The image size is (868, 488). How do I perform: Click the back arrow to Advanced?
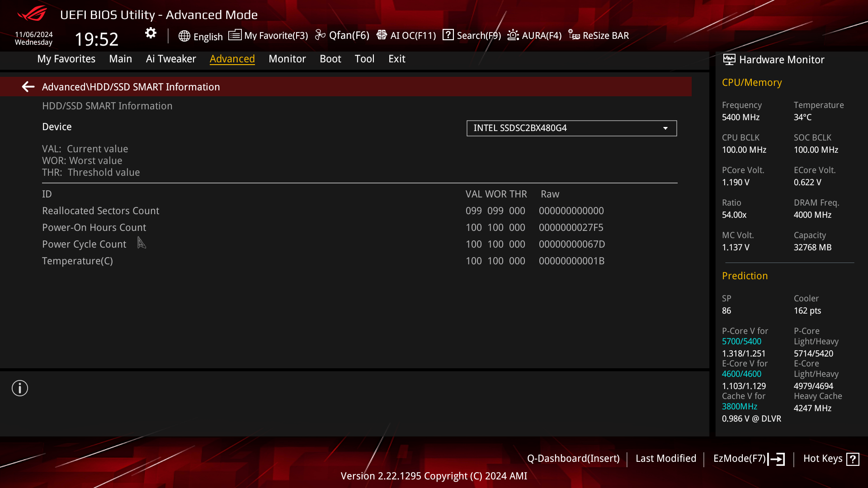(x=28, y=87)
